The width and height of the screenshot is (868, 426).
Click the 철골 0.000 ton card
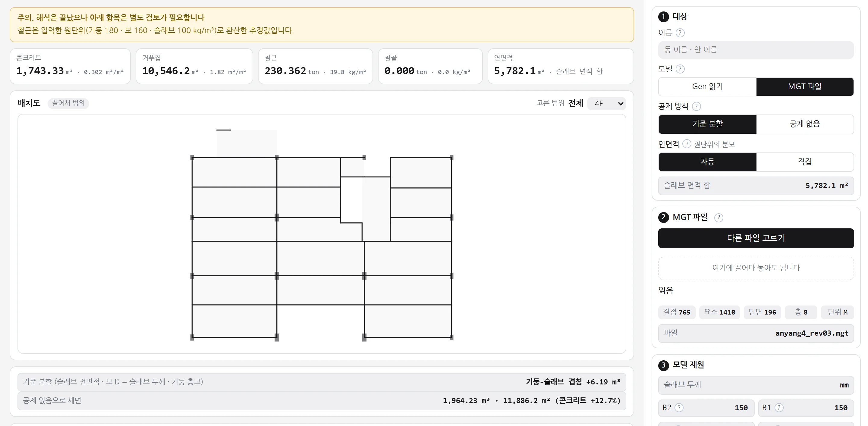tap(430, 66)
